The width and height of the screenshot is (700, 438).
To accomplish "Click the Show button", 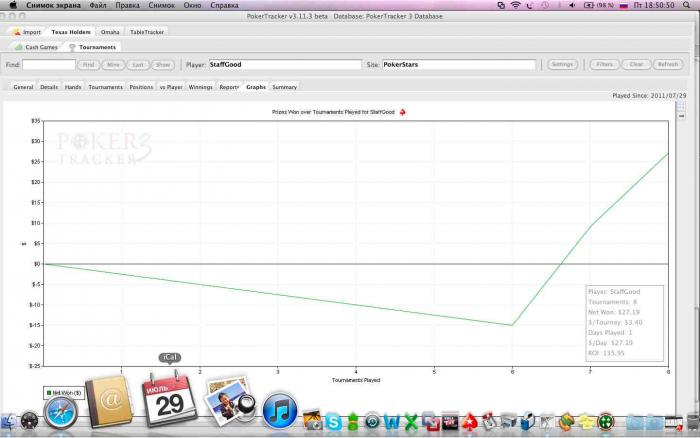I will tap(163, 65).
